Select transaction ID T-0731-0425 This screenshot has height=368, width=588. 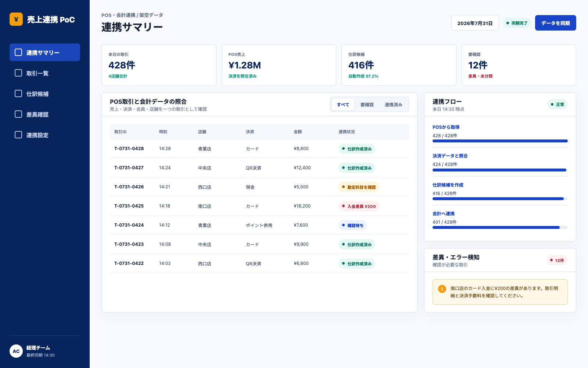click(129, 206)
